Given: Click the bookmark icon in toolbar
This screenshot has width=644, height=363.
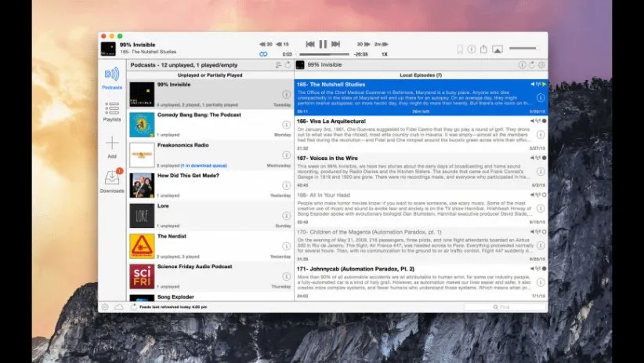Looking at the screenshot, I should tap(460, 49).
